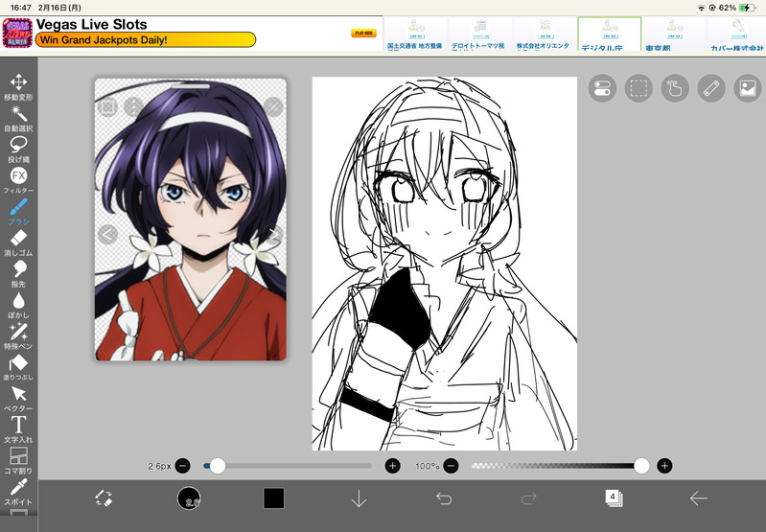The height and width of the screenshot is (532, 766).
Task: Select the ベクター vector tool
Action: [x=18, y=399]
